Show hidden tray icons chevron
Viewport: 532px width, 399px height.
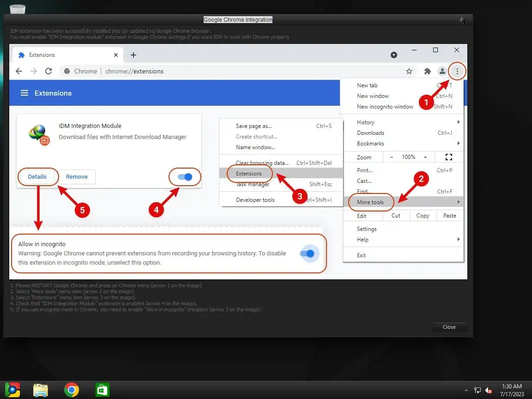[x=466, y=390]
